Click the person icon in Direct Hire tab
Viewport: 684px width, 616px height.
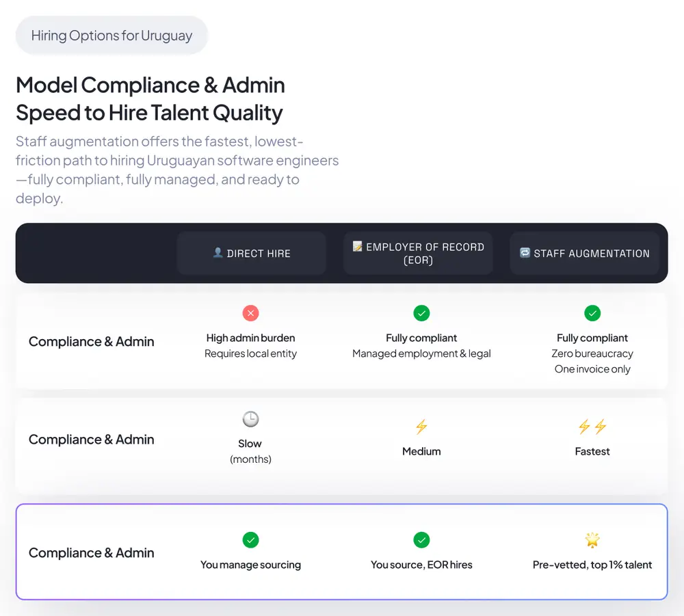tap(217, 252)
